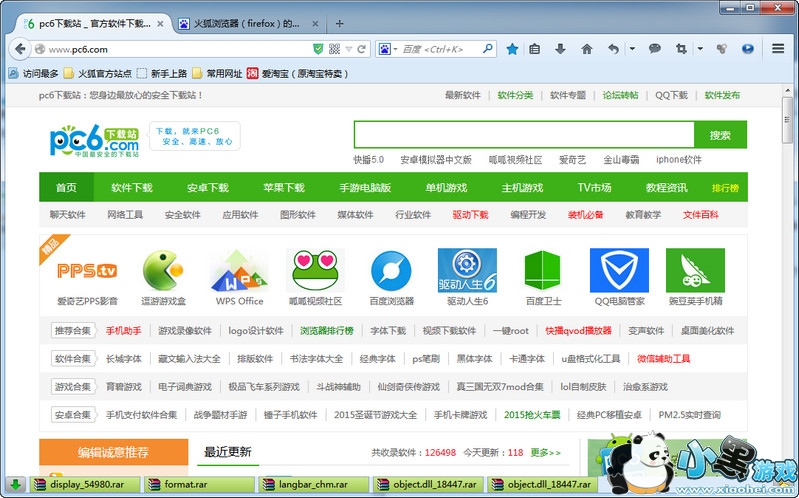Click the browser back arrow button
The width and height of the screenshot is (799, 498).
[x=21, y=48]
